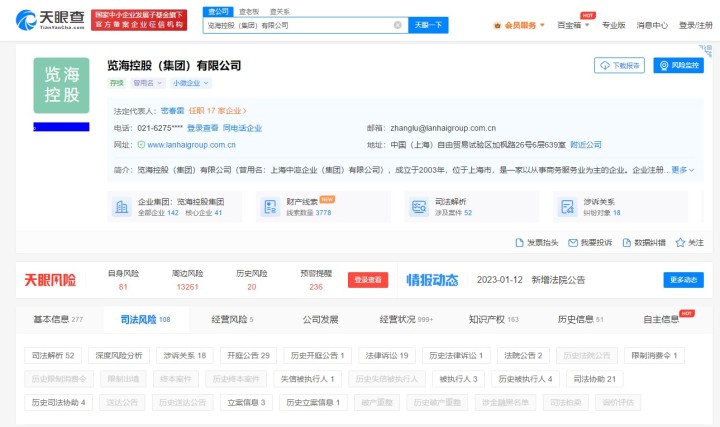
Task: Switch to the 司法风险 tab
Action: point(146,319)
